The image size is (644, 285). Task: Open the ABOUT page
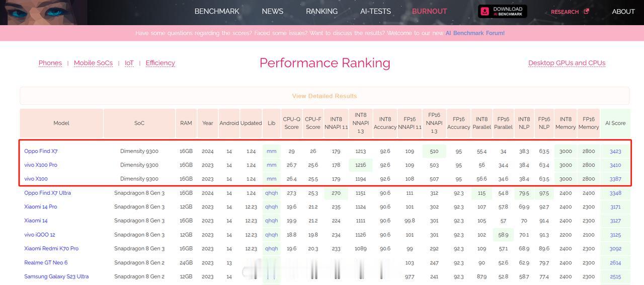[x=623, y=11]
